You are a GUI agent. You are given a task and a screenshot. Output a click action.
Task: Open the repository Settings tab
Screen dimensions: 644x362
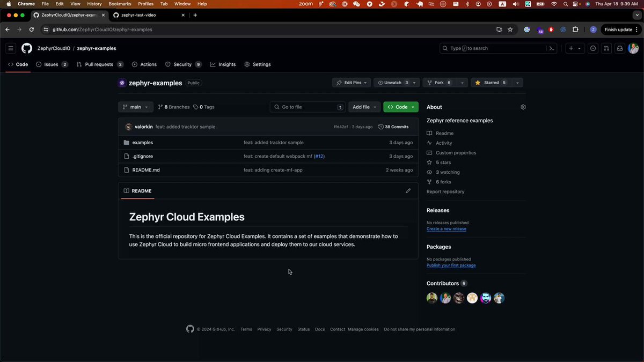coord(258,64)
